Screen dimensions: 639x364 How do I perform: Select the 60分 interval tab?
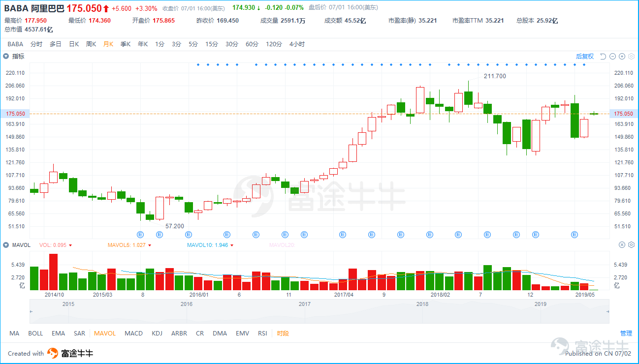point(252,44)
